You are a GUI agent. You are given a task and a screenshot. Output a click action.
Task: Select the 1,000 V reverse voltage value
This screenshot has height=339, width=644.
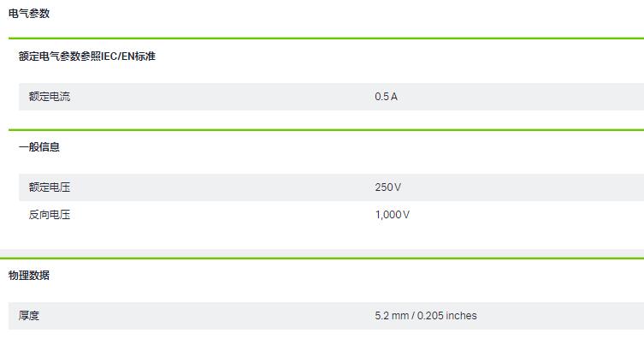pyautogui.click(x=393, y=215)
